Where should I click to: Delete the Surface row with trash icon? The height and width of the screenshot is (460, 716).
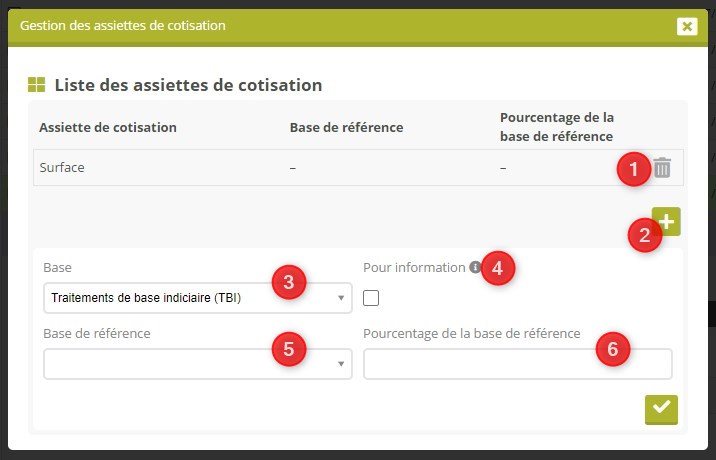click(x=662, y=168)
